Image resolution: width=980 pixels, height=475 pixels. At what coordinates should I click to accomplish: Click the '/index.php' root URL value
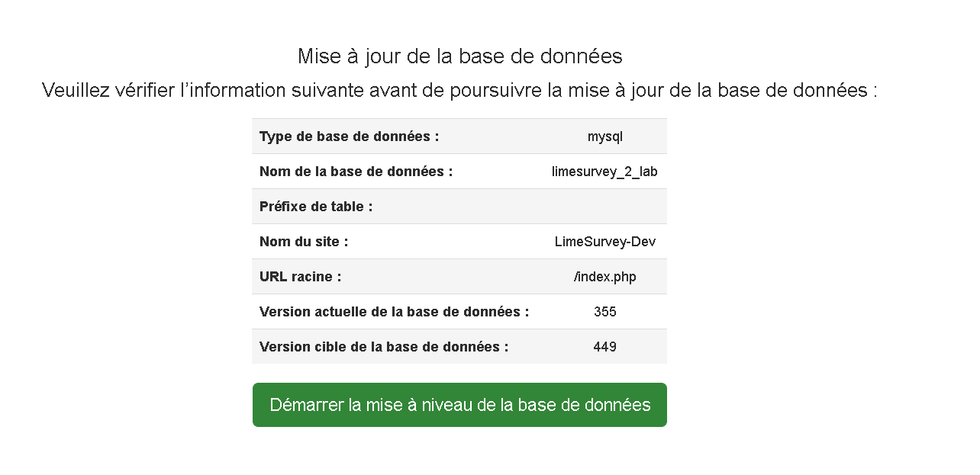point(604,277)
